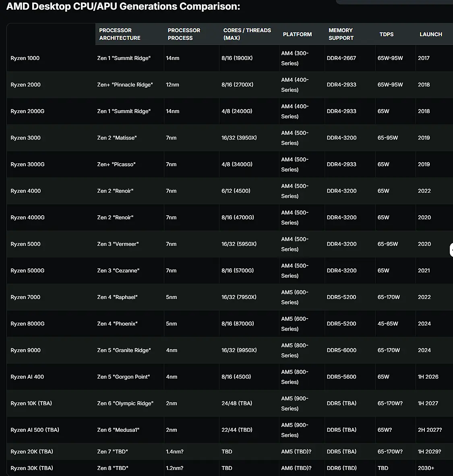Click the 8/16 (2700X) cores cell
Image resolution: width=453 pixels, height=476 pixels.
[x=237, y=84]
